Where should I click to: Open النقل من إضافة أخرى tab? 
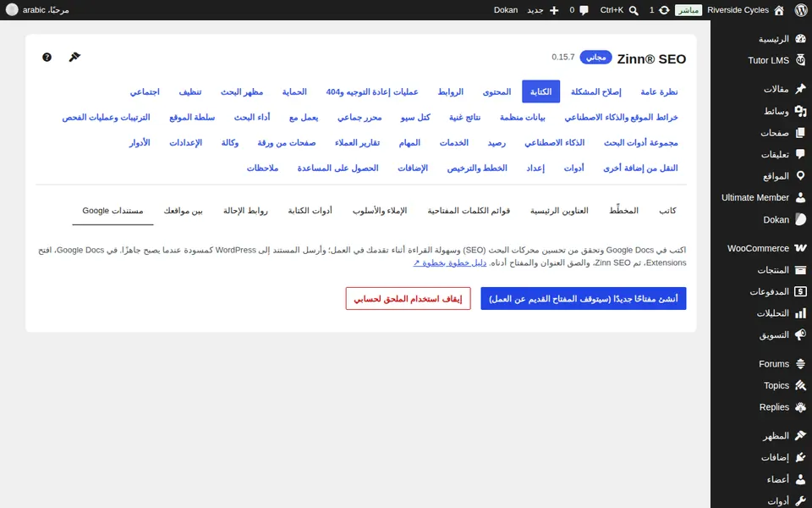640,168
